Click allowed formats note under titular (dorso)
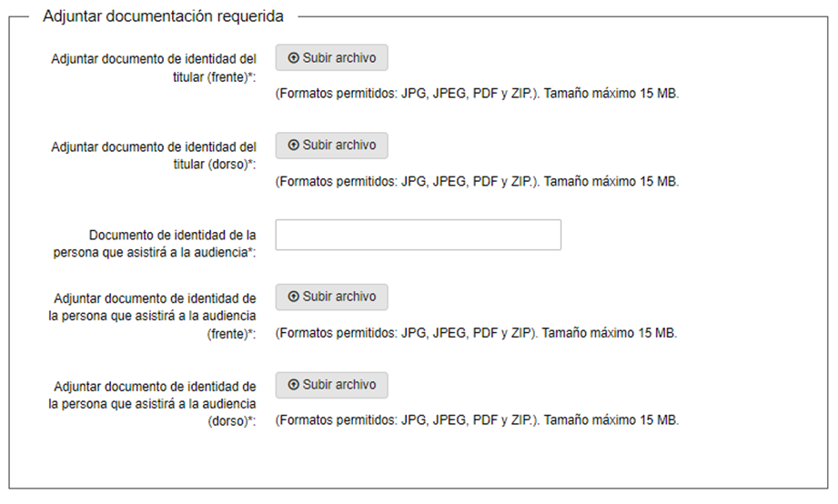Screen dimensions: 838x504 (x=478, y=182)
